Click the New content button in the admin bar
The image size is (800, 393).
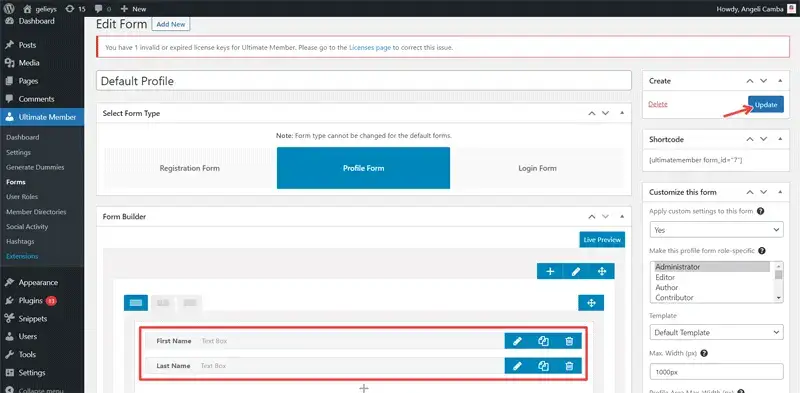point(134,9)
